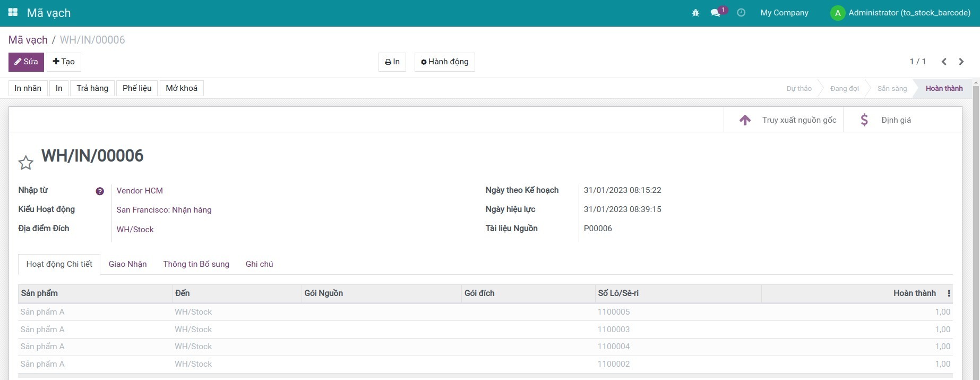Click the Tạo create button
The width and height of the screenshot is (980, 380).
coord(64,62)
